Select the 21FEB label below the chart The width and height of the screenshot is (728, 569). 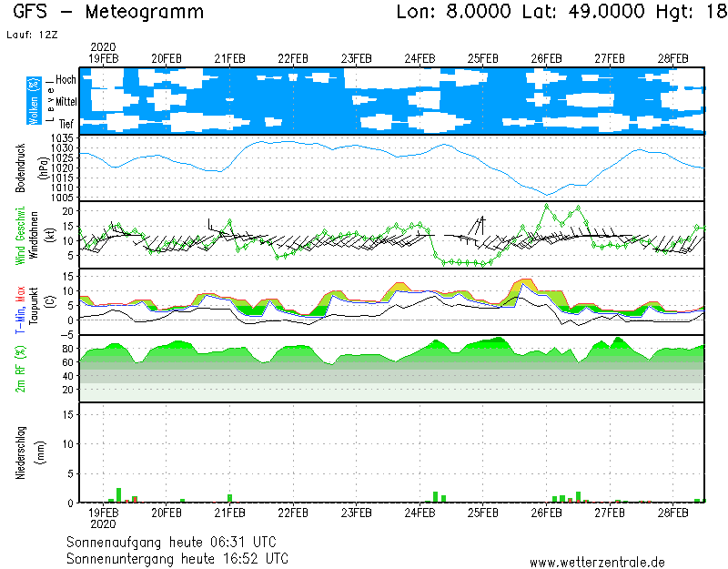coord(230,513)
